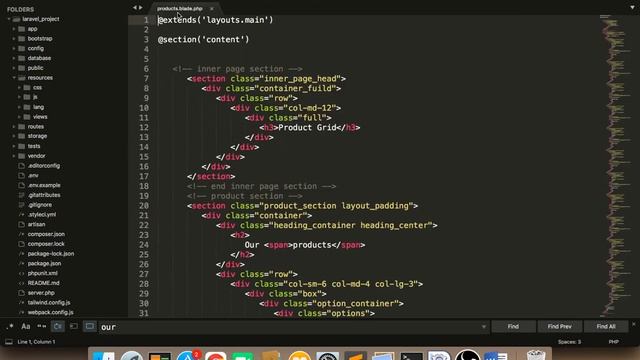Click the 'Line 1, Column 1' status text
The image size is (640, 360).
36,342
